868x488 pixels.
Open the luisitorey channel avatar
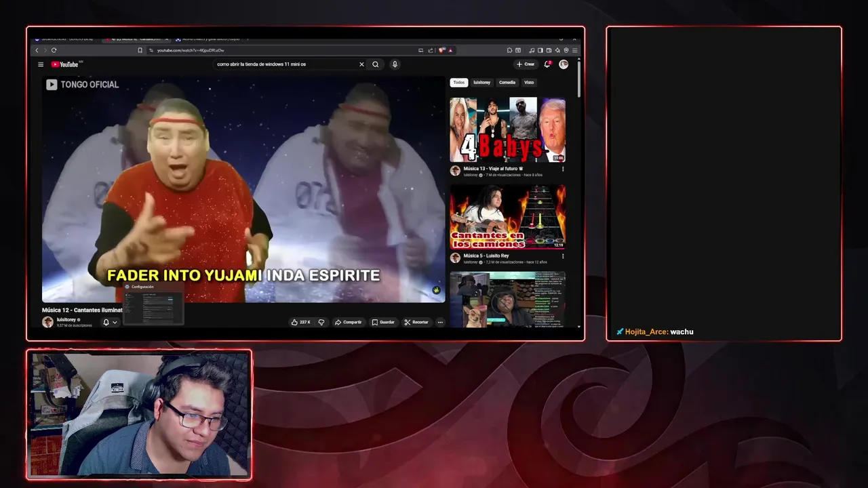[47, 322]
